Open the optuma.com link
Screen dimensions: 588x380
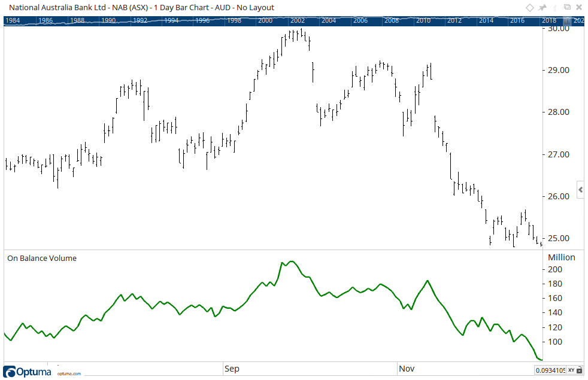pyautogui.click(x=69, y=373)
